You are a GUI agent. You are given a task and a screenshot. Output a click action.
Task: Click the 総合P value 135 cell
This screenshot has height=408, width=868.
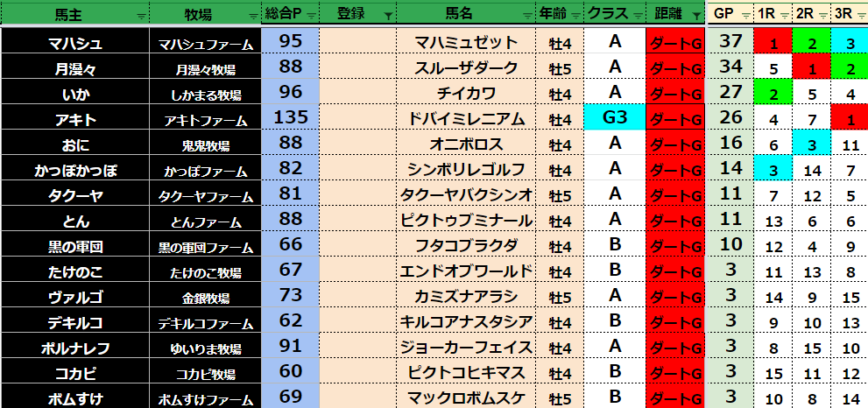pyautogui.click(x=289, y=117)
